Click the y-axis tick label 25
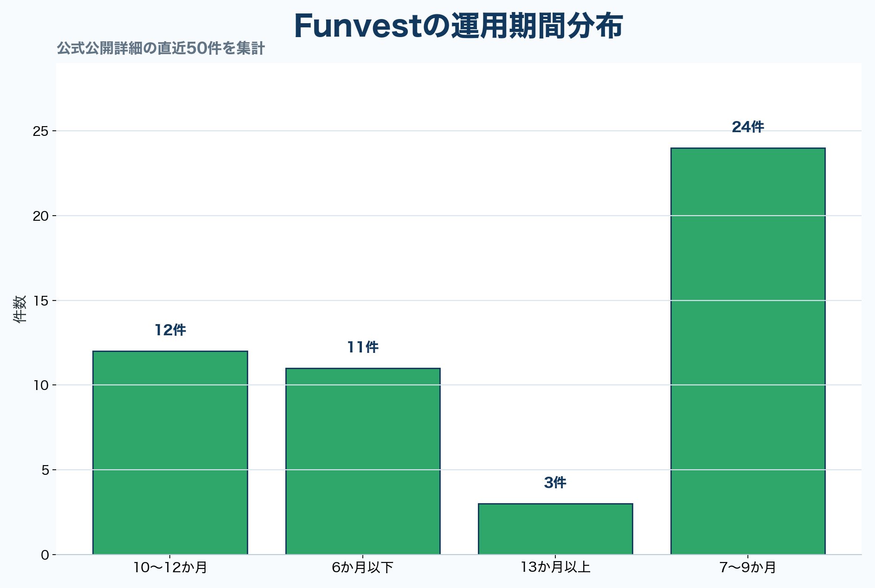875x588 pixels. tap(41, 131)
